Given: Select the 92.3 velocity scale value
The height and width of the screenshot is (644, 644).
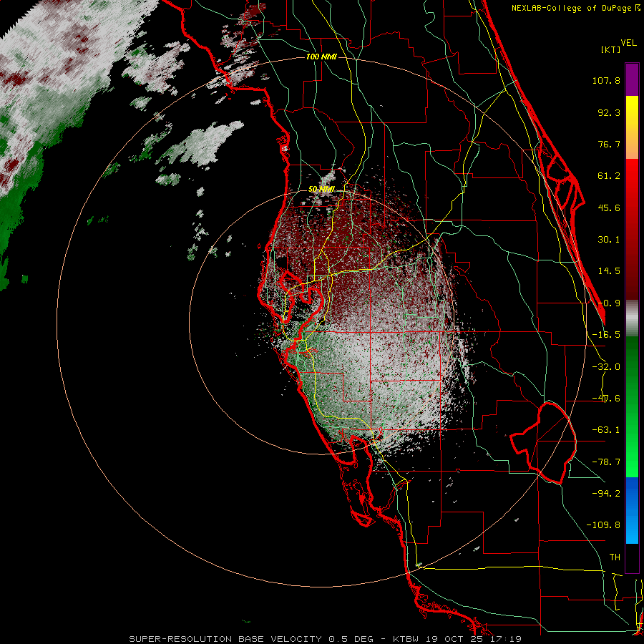Looking at the screenshot, I should (609, 112).
